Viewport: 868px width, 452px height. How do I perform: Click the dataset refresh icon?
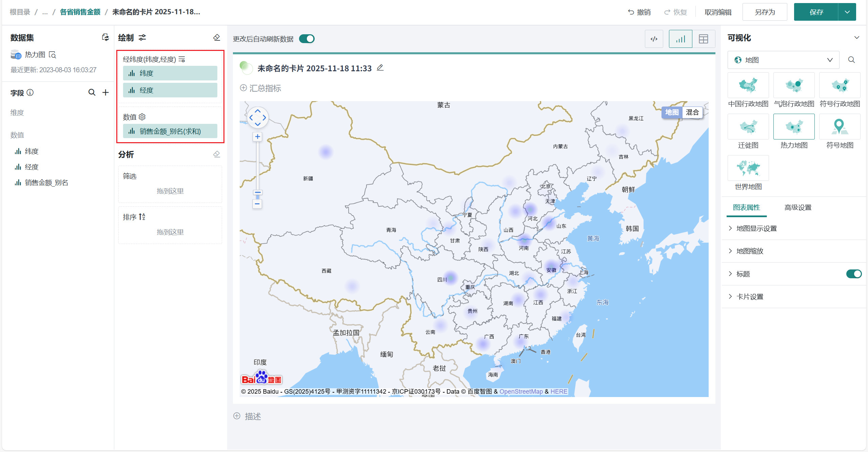pyautogui.click(x=105, y=37)
